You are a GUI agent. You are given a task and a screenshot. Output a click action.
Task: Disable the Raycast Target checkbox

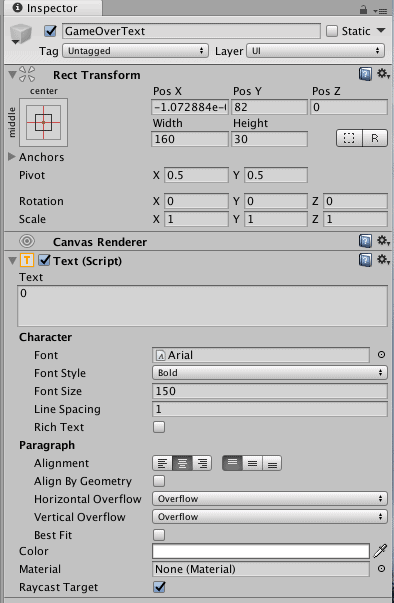coord(159,587)
